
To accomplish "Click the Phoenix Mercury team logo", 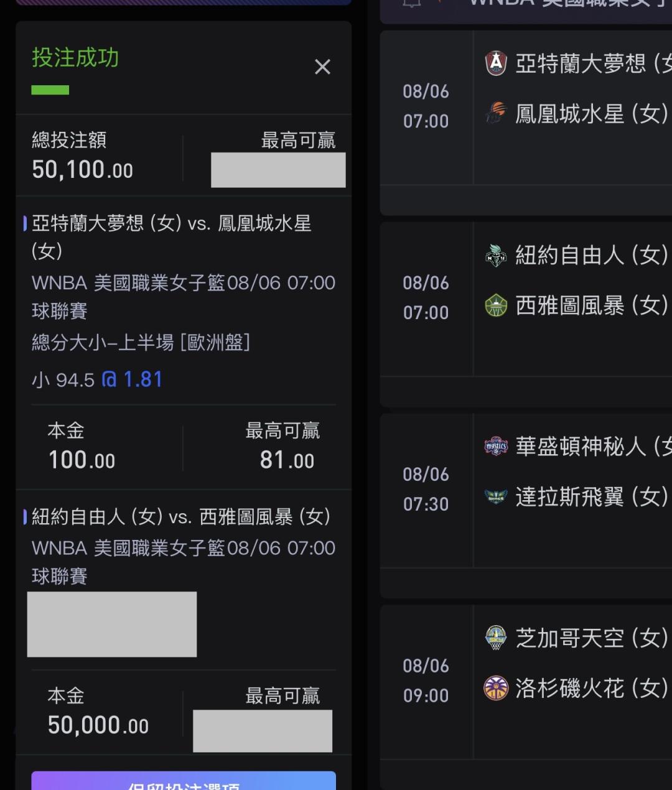I will [x=496, y=113].
